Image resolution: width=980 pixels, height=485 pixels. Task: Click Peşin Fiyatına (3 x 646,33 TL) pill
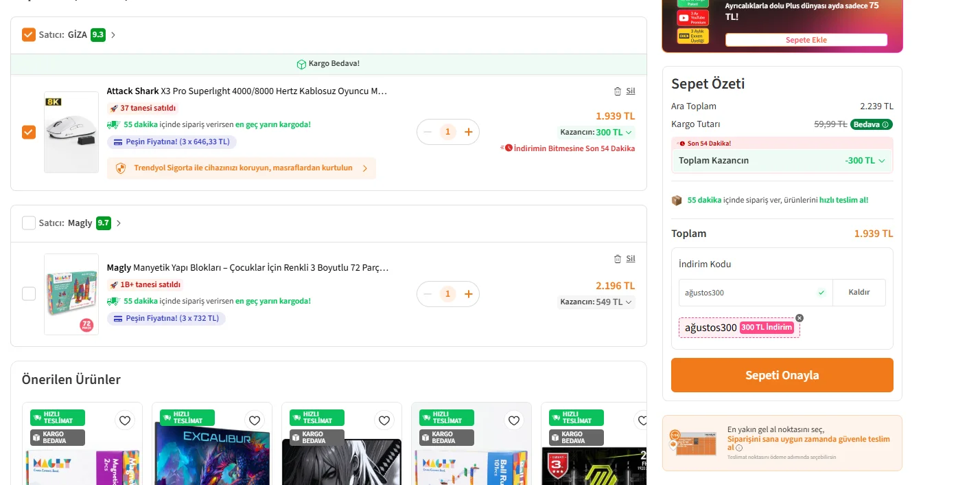pos(172,142)
